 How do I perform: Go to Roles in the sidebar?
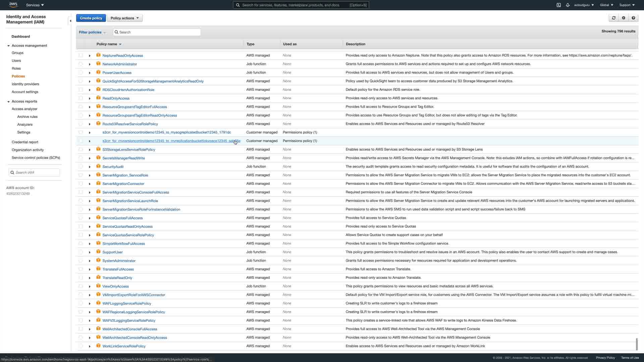coord(16,68)
